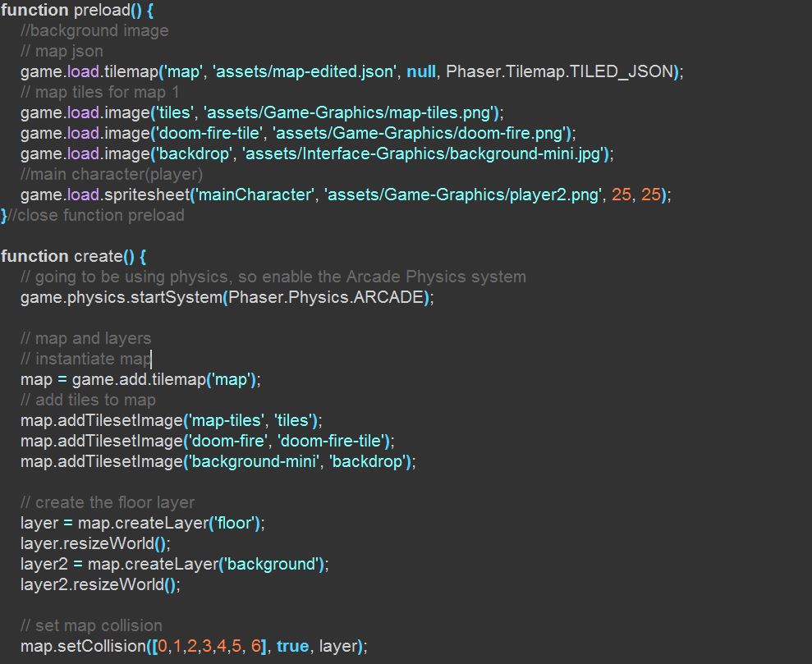
Task: Click the '// instantiate map' comment
Action: pyautogui.click(x=86, y=359)
